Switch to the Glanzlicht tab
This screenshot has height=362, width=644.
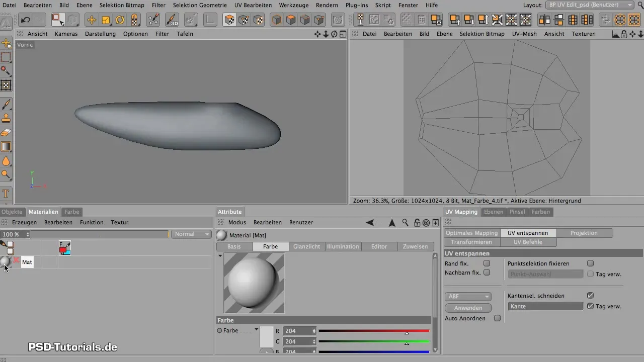pyautogui.click(x=306, y=247)
